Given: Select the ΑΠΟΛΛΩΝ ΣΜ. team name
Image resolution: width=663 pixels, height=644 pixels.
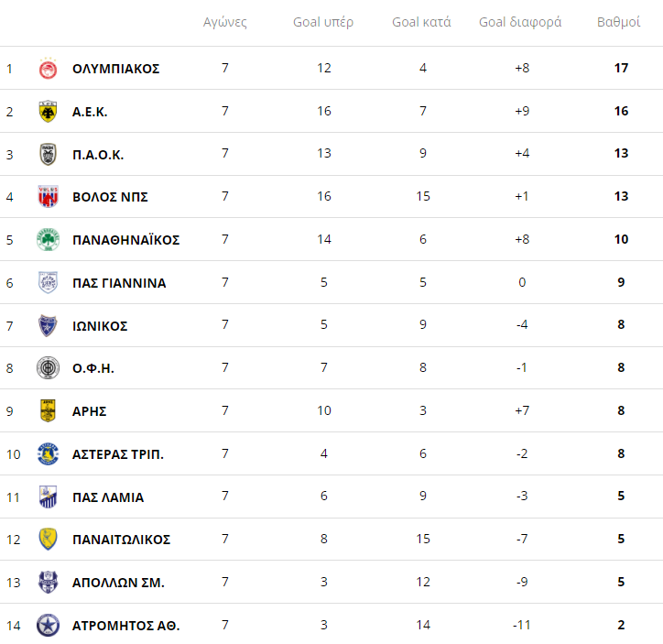Looking at the screenshot, I should pos(118,583).
